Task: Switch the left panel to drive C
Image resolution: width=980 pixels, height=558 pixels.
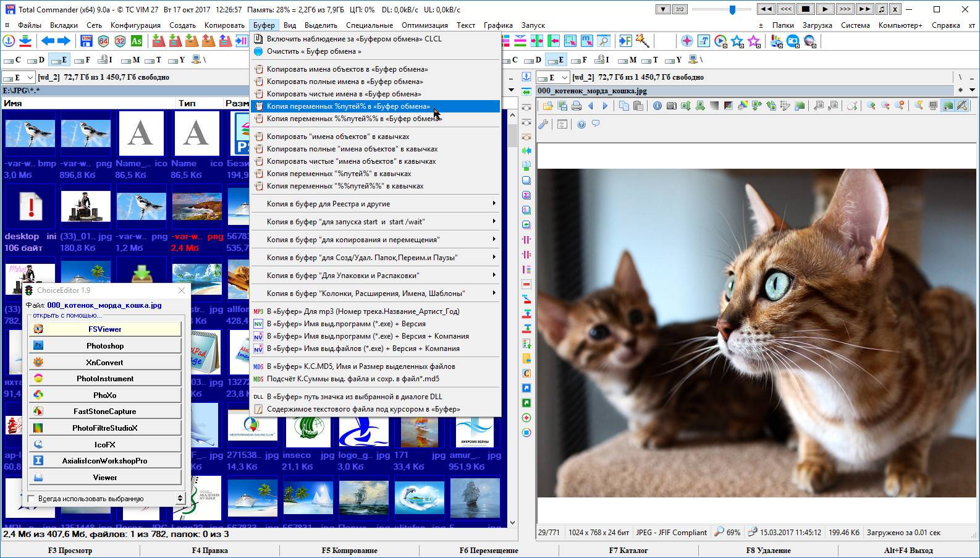Action: 12,60
